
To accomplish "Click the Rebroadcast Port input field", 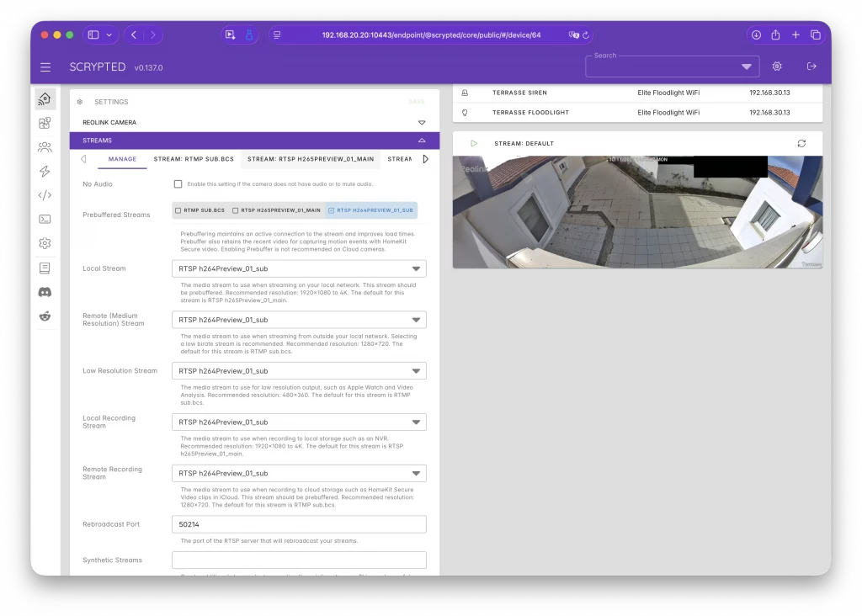I will tap(299, 523).
